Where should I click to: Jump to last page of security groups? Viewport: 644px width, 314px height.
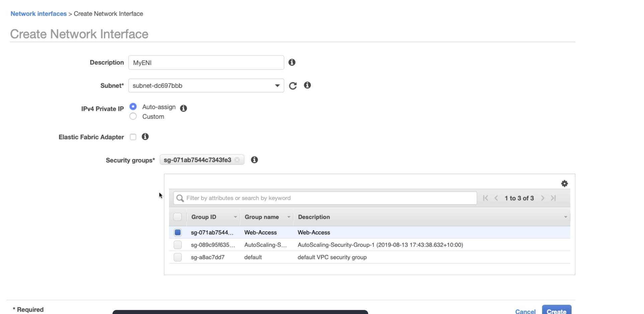pyautogui.click(x=554, y=198)
